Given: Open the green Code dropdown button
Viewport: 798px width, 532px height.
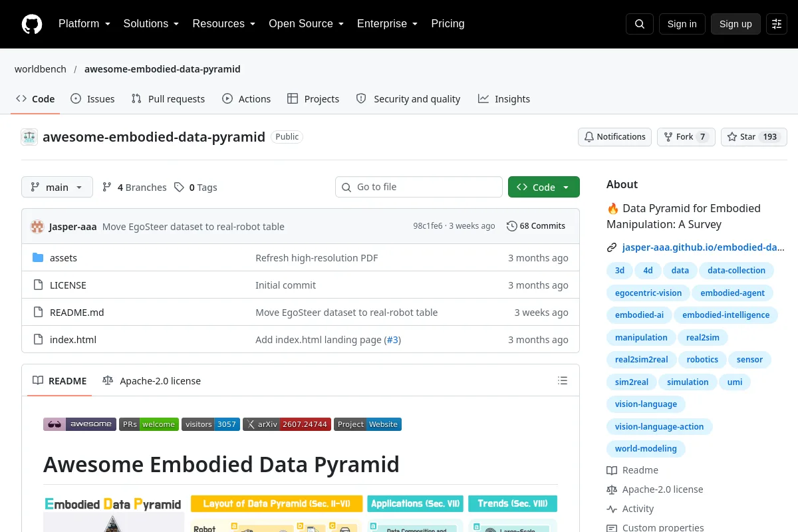Looking at the screenshot, I should (544, 188).
